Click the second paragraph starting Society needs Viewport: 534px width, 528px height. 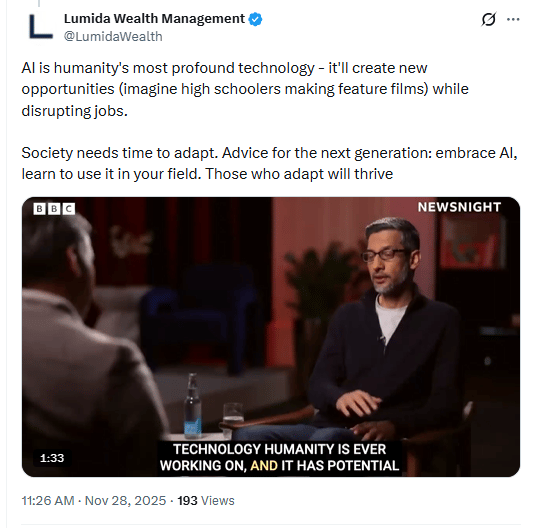click(269, 163)
